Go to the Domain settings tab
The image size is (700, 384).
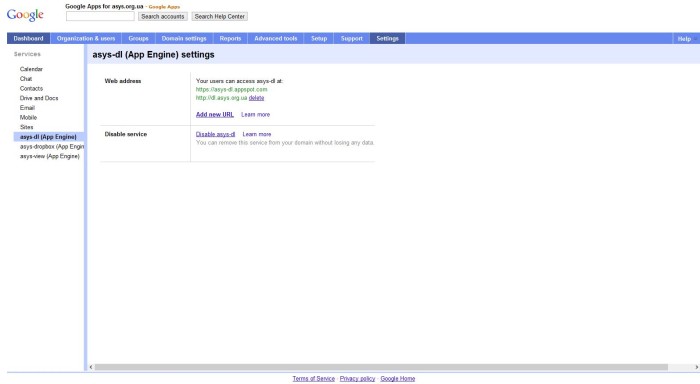coord(184,38)
